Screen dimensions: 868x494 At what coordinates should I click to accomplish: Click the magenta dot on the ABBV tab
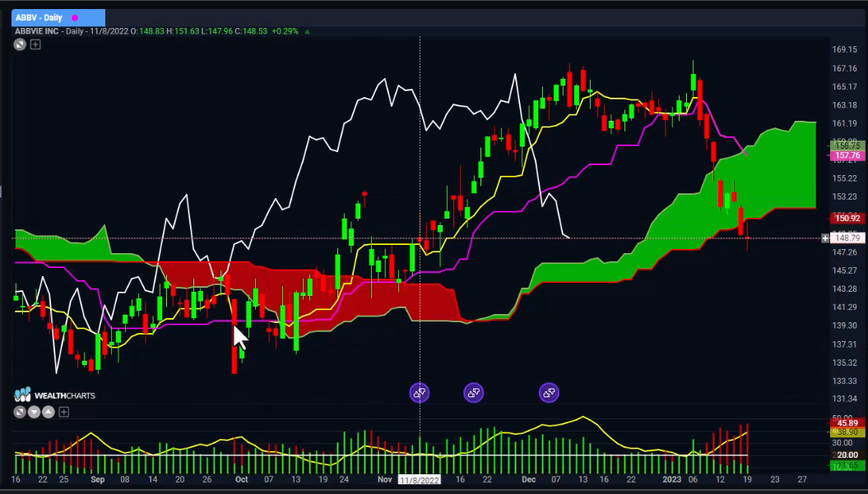pyautogui.click(x=75, y=18)
